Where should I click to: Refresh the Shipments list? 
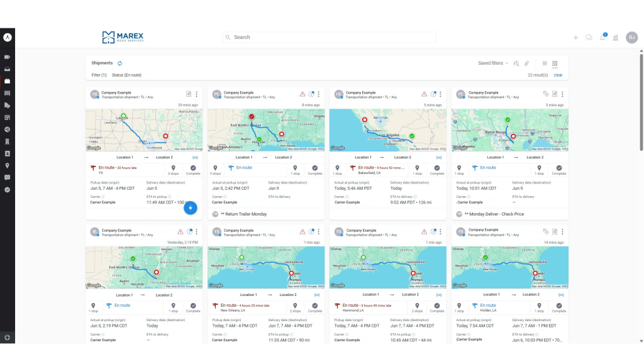point(119,63)
